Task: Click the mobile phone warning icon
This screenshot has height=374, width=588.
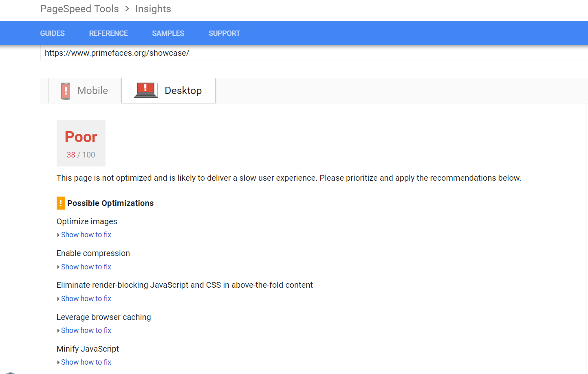Action: pos(65,90)
